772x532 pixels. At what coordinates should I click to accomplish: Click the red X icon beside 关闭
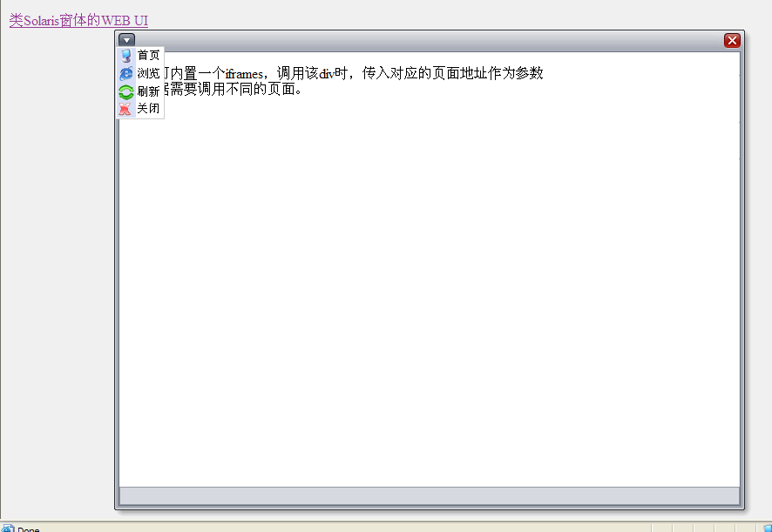click(x=125, y=108)
